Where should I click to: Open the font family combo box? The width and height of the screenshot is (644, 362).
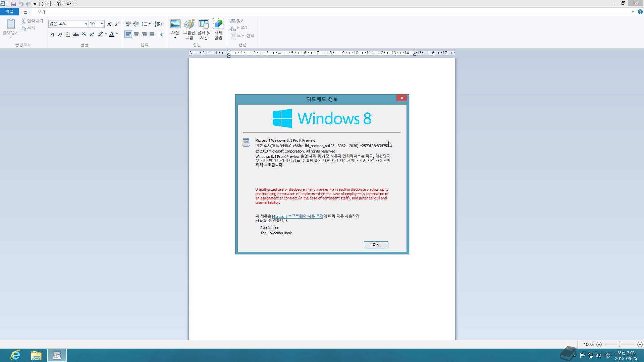pyautogui.click(x=68, y=24)
